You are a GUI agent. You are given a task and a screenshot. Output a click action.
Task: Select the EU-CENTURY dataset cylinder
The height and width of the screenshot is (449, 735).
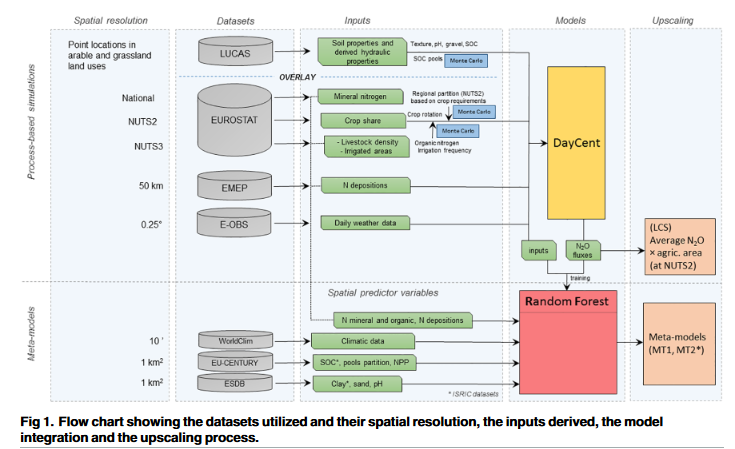[234, 360]
